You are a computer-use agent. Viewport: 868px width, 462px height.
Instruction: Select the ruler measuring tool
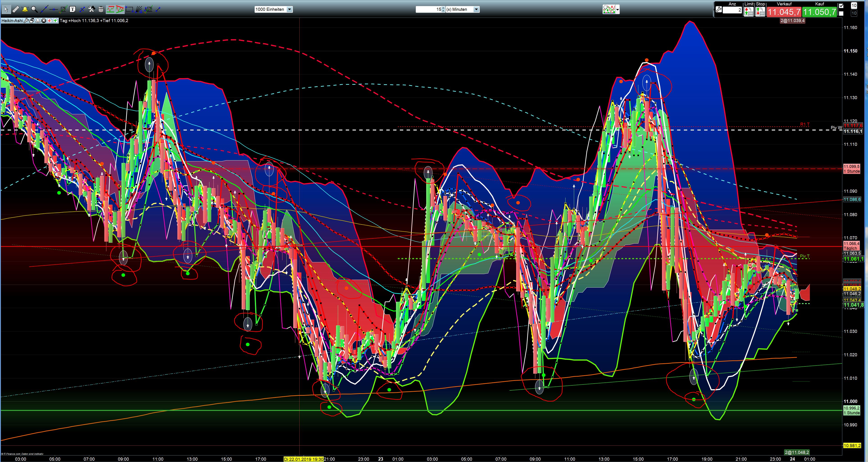16,9
